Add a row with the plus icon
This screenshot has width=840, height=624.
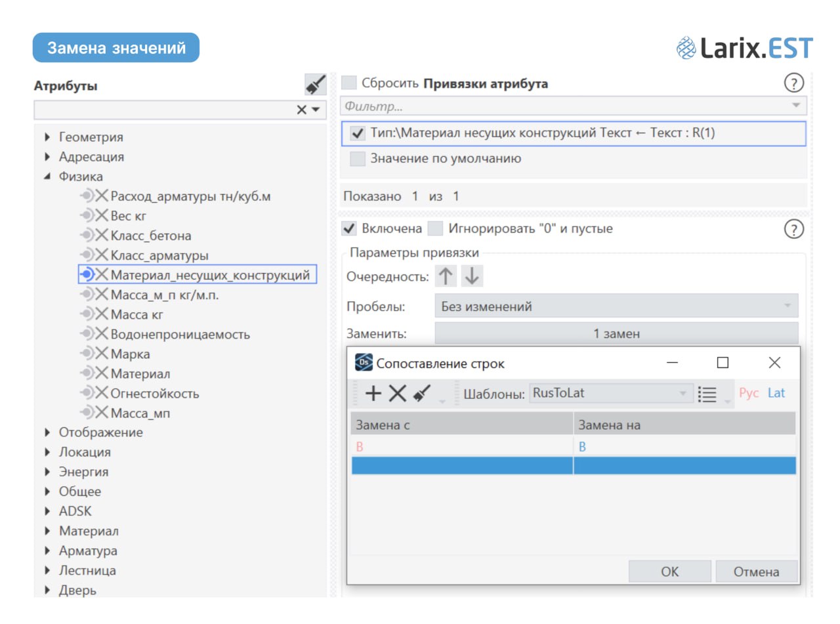click(373, 394)
